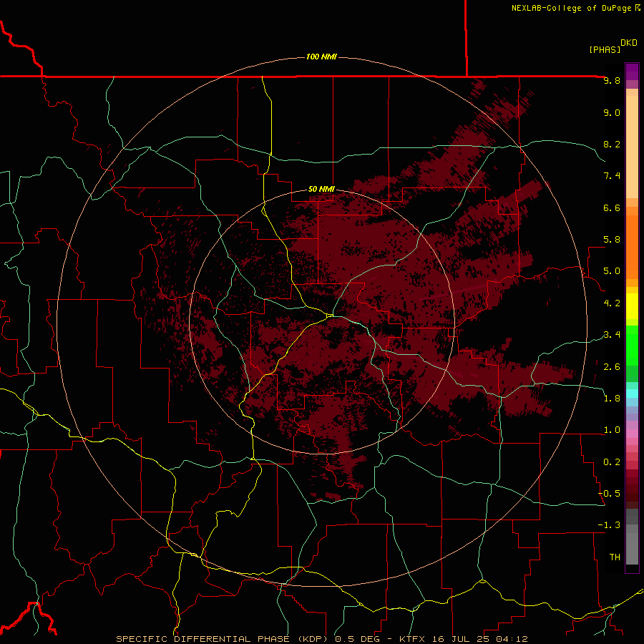The height and width of the screenshot is (644, 644).
Task: Click the 50 NMI range ring label
Action: click(321, 189)
